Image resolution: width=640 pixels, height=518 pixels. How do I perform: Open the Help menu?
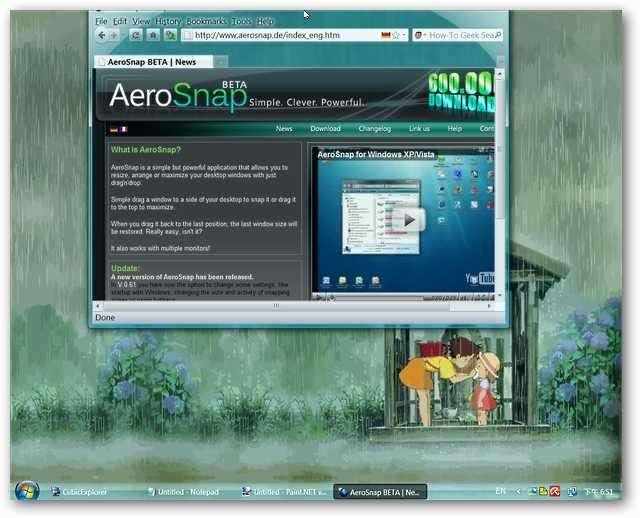(x=265, y=21)
